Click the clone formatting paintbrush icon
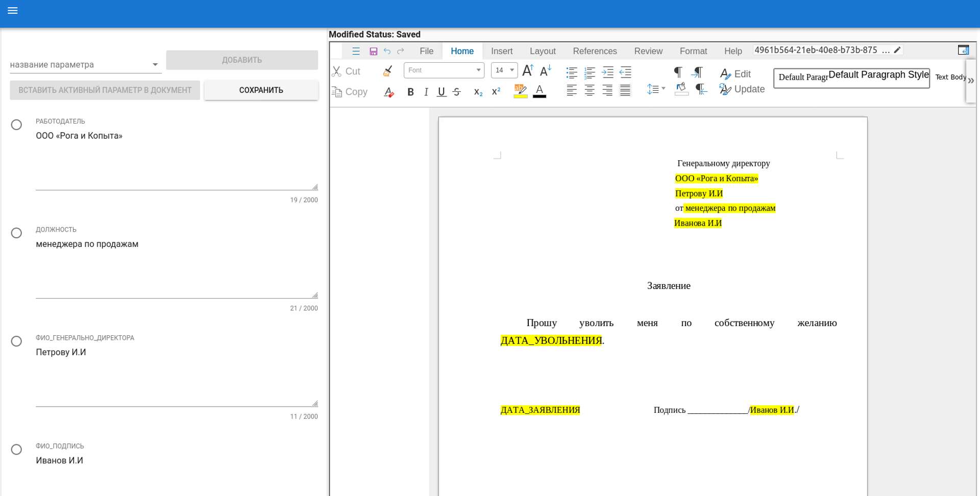This screenshot has width=980, height=496. (x=388, y=71)
